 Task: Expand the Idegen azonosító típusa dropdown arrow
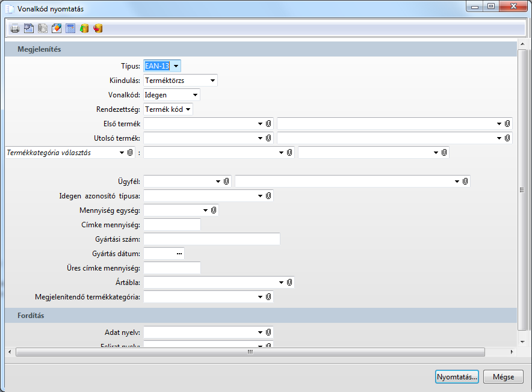(x=260, y=195)
